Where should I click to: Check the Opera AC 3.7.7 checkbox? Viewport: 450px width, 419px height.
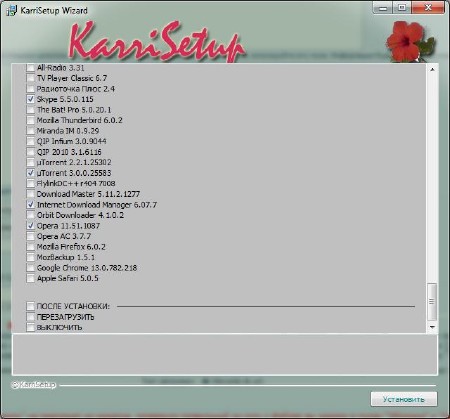(x=30, y=236)
